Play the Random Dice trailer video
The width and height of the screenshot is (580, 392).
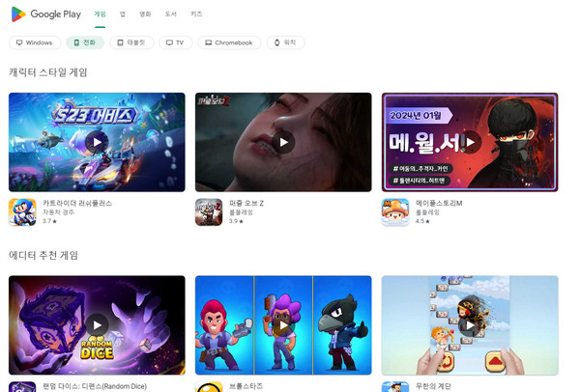click(x=97, y=325)
